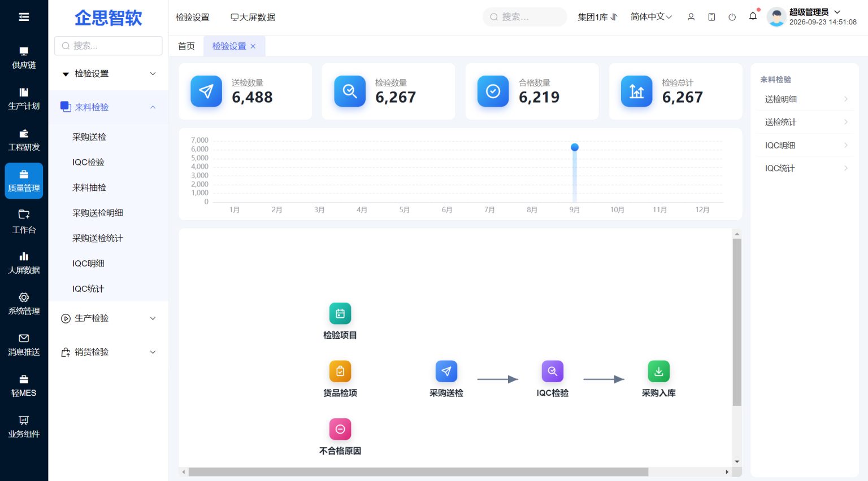Switch to the 首页 tab

186,46
